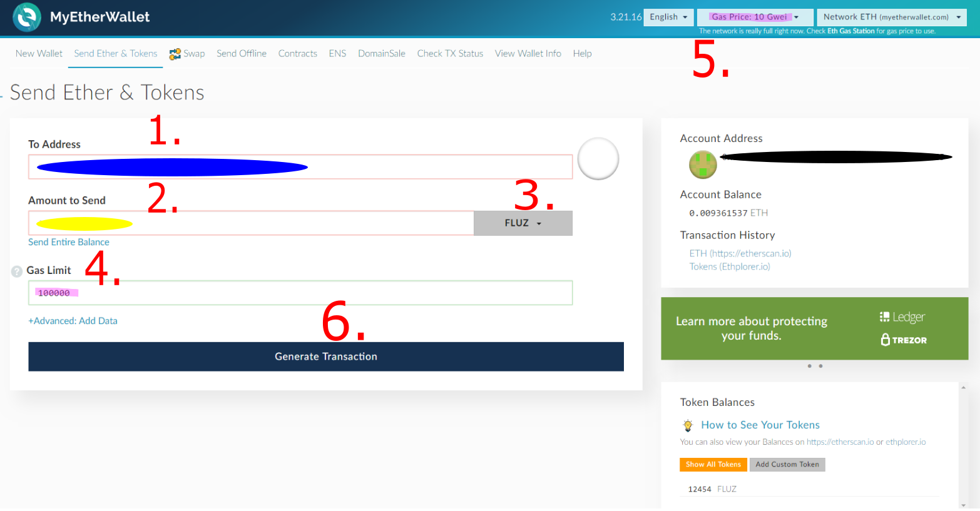Click the Learn more about protecting your funds banner

coord(815,328)
